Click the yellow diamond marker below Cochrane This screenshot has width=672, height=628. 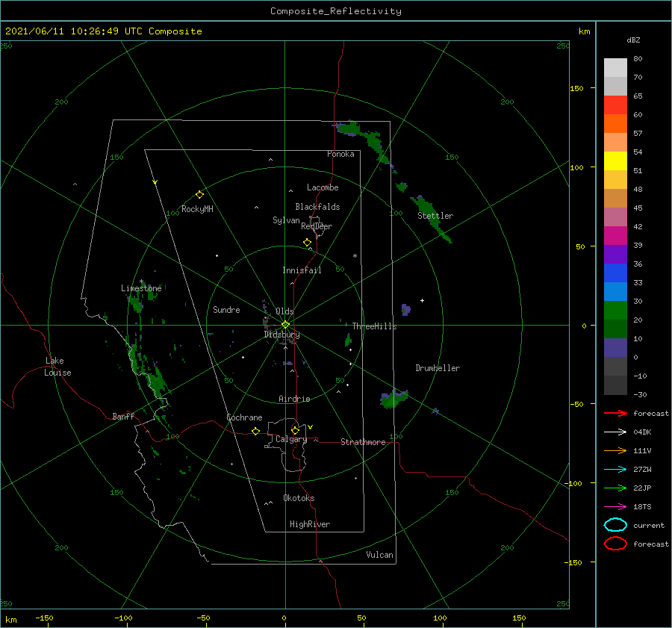pos(256,432)
